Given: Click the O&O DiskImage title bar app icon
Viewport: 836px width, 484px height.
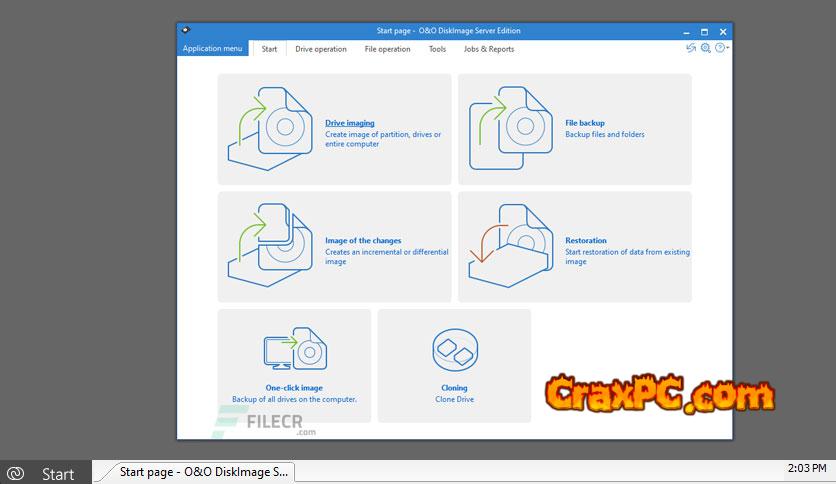Looking at the screenshot, I should click(186, 30).
